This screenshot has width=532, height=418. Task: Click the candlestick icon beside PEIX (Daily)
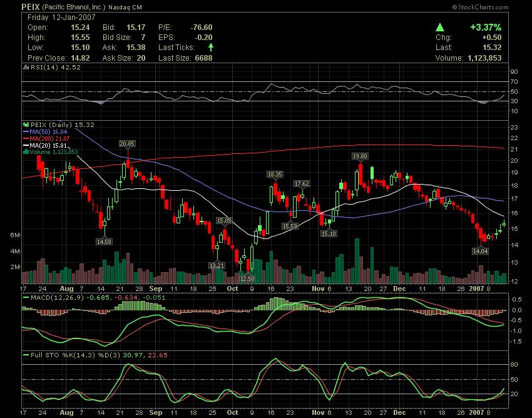[26, 125]
